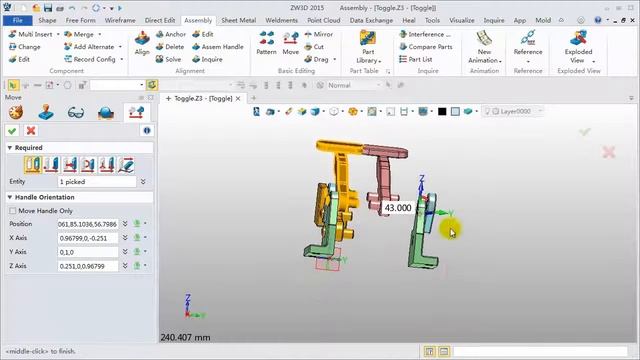Viewport: 640px width, 360px height.
Task: Select the Change component command
Action: (x=24, y=47)
